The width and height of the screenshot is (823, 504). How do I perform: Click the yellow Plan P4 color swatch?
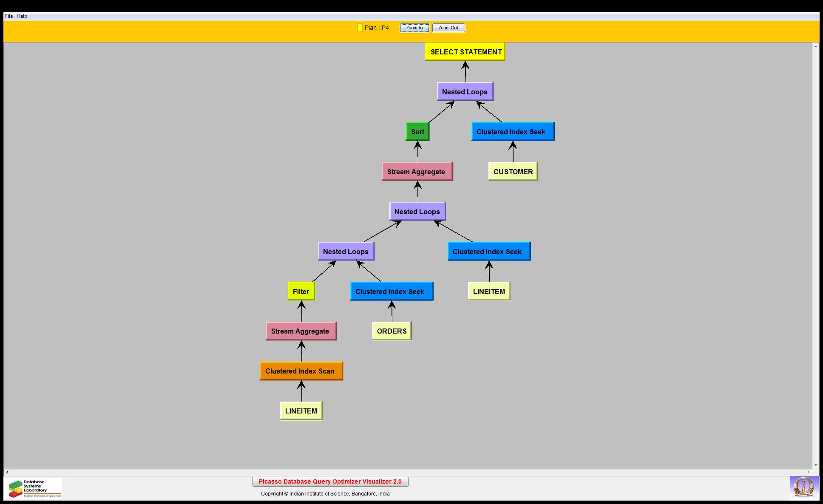(360, 28)
